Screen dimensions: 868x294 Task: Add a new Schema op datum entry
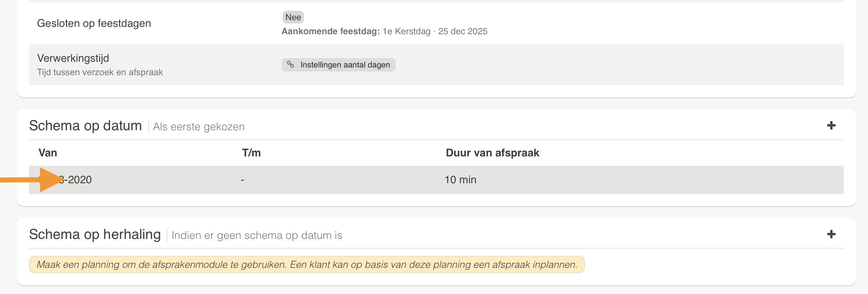click(831, 126)
